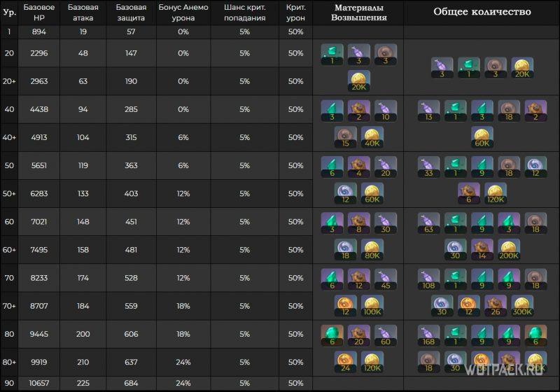Select the Onikabuto icon labeled 30 in materials
The image size is (560, 392).
pos(386,223)
